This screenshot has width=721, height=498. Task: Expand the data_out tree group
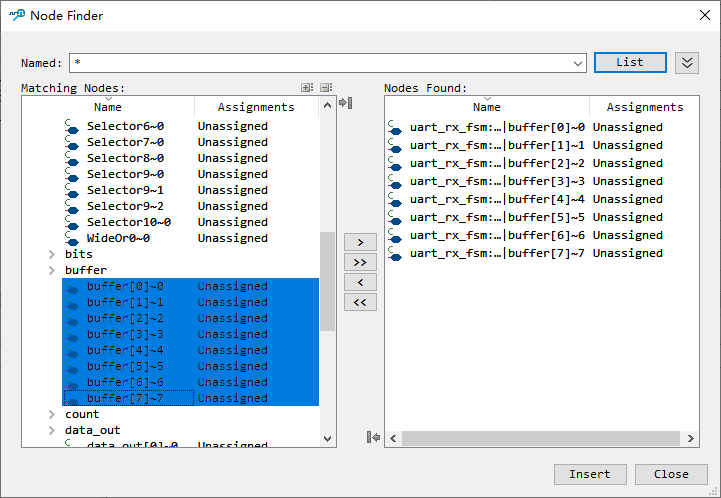pyautogui.click(x=52, y=430)
